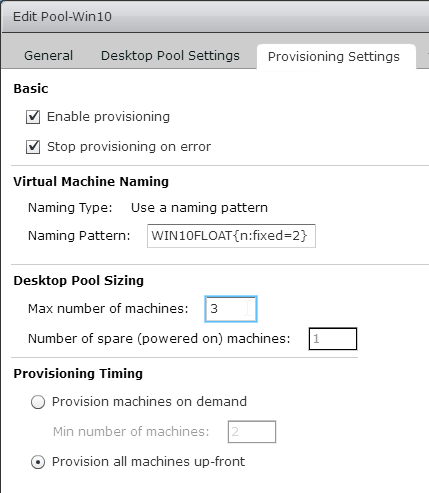Select the Provision machines on demand radio button
This screenshot has width=429, height=493.
[x=38, y=402]
